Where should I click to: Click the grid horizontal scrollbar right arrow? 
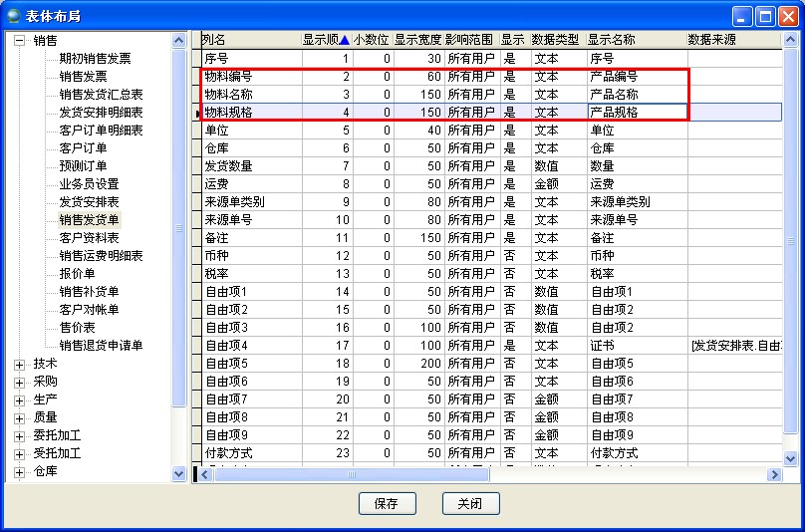[x=774, y=475]
